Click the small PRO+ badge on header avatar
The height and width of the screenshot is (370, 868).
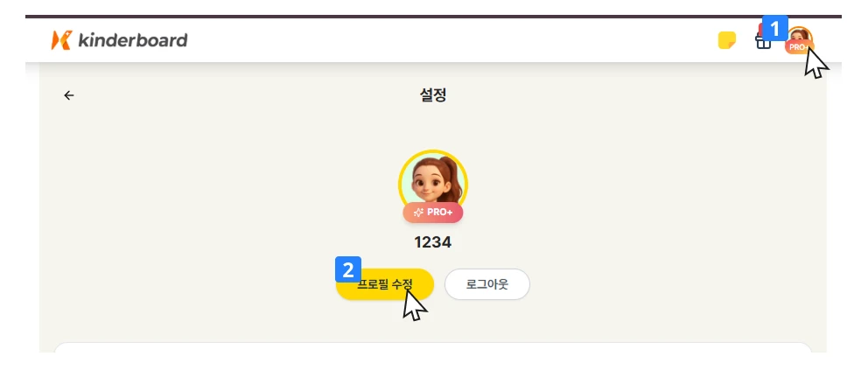coord(798,47)
